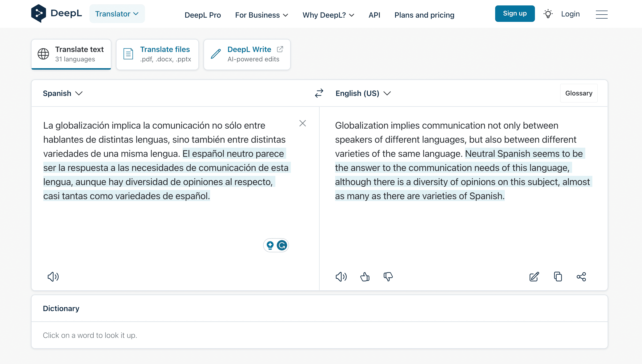642x364 pixels.
Task: Switch to Translate files tab
Action: (x=157, y=54)
